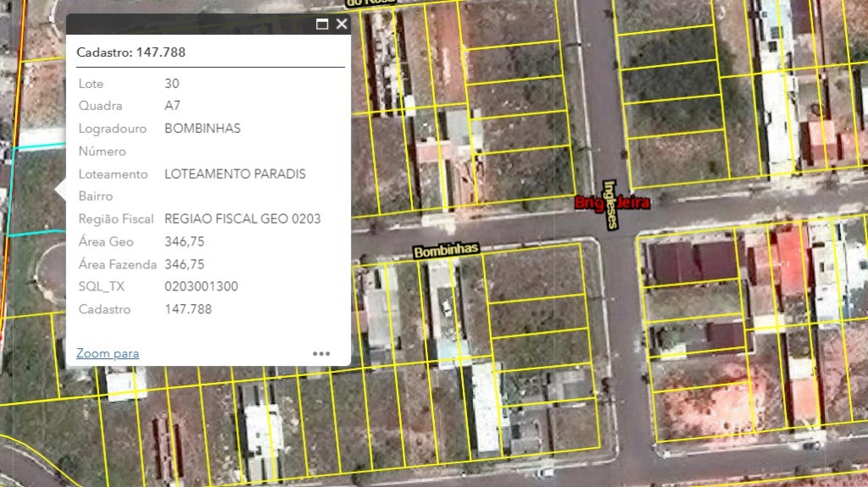Select the value 'REGIAO FISCAL GEO 0203'

242,219
